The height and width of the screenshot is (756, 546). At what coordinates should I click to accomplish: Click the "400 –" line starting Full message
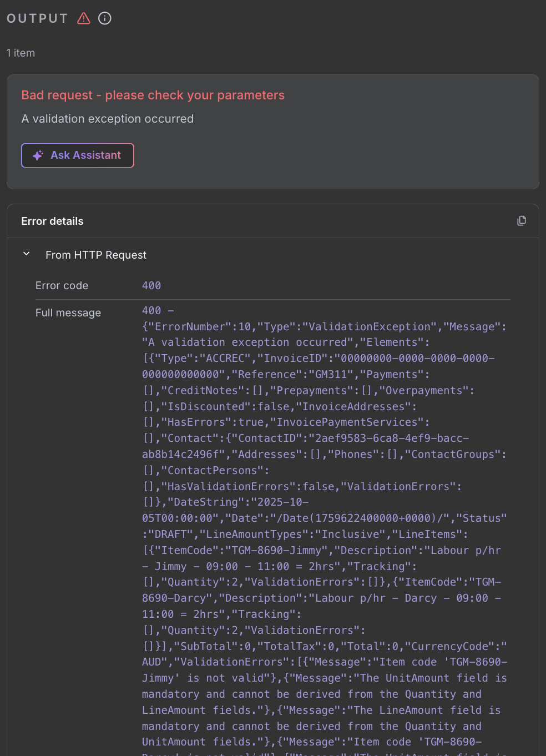pyautogui.click(x=158, y=310)
